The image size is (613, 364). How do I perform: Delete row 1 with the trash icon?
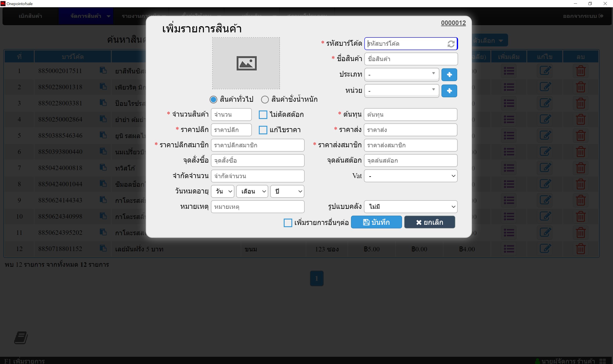580,71
